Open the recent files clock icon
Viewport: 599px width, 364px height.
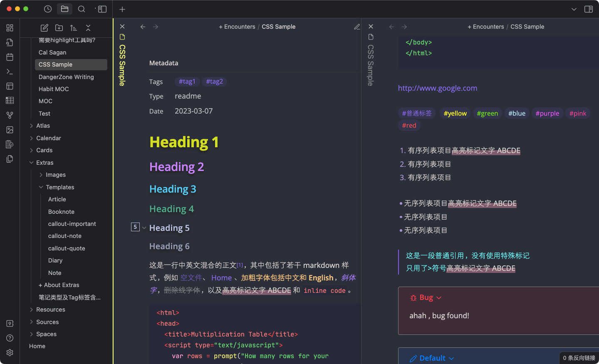[48, 9]
